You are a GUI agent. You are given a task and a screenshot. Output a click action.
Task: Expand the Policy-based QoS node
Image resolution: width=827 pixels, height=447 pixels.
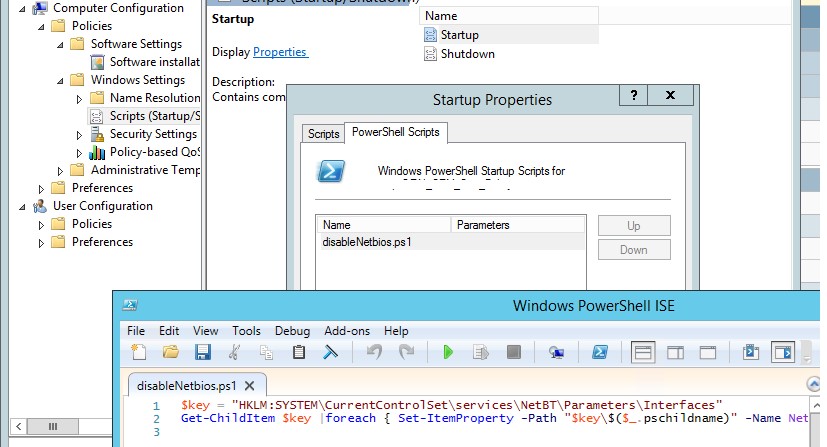[79, 153]
